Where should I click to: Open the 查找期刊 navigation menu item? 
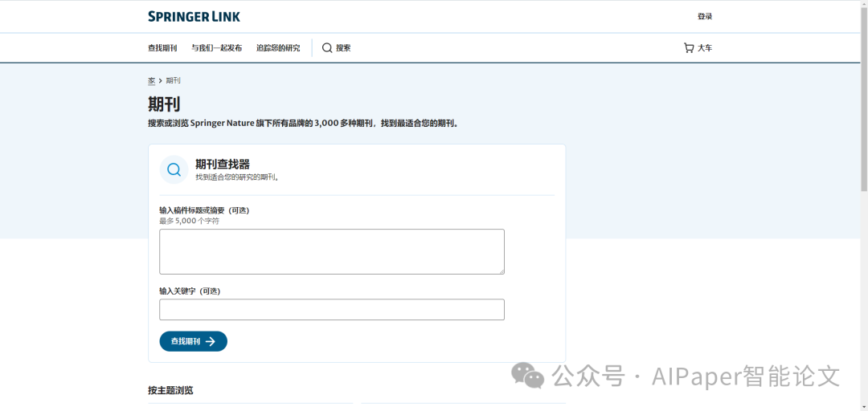pos(162,48)
